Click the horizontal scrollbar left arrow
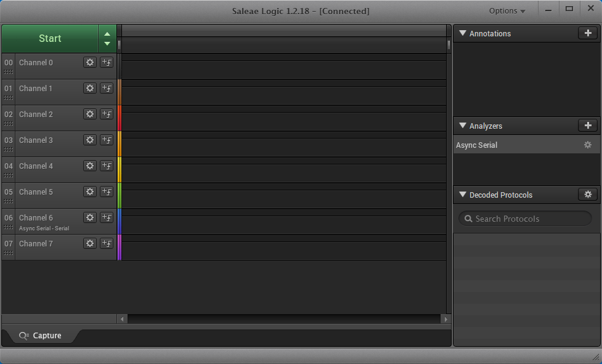This screenshot has width=602, height=364. 122,319
